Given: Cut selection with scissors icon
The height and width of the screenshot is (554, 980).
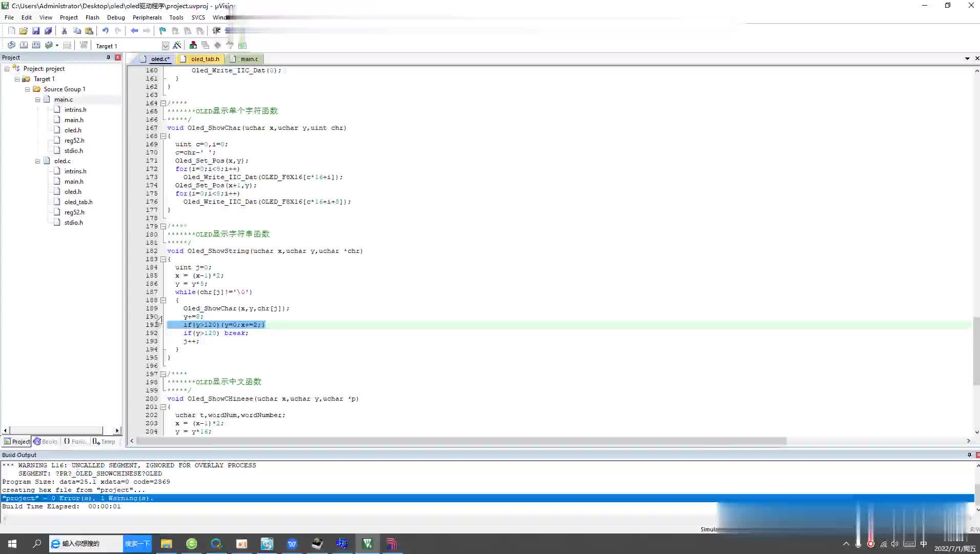Looking at the screenshot, I should 65,31.
